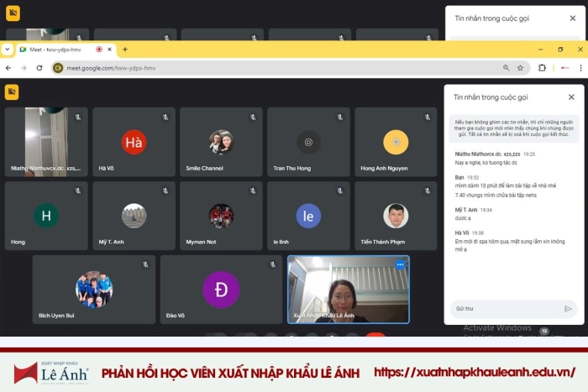The height and width of the screenshot is (392, 588).
Task: Click the zoom magnifier in address bar
Action: [x=506, y=68]
